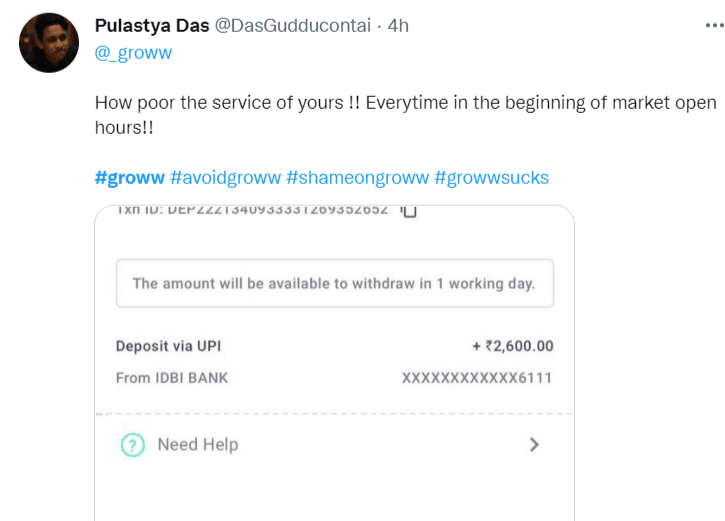
Task: Click Pulastya Das's profile avatar
Action: (x=48, y=43)
